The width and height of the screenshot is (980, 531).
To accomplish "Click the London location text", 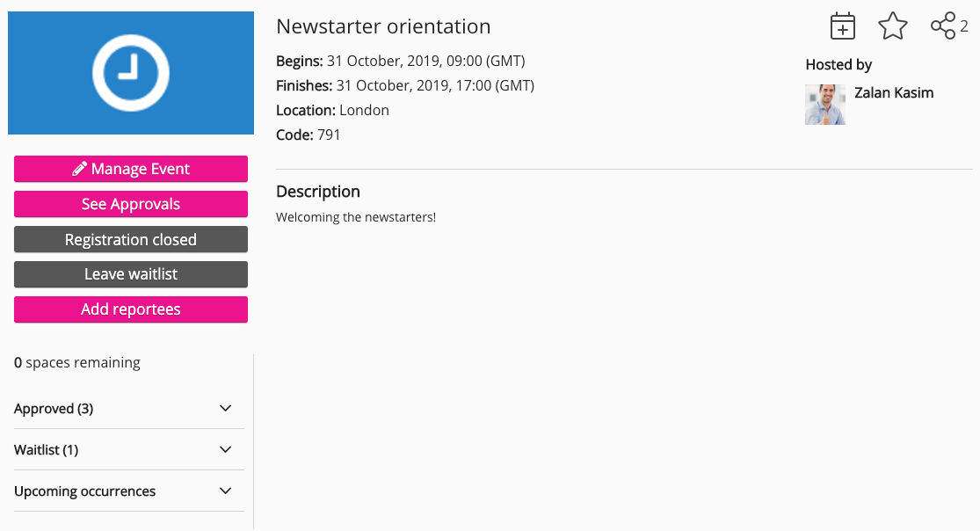I will (364, 111).
